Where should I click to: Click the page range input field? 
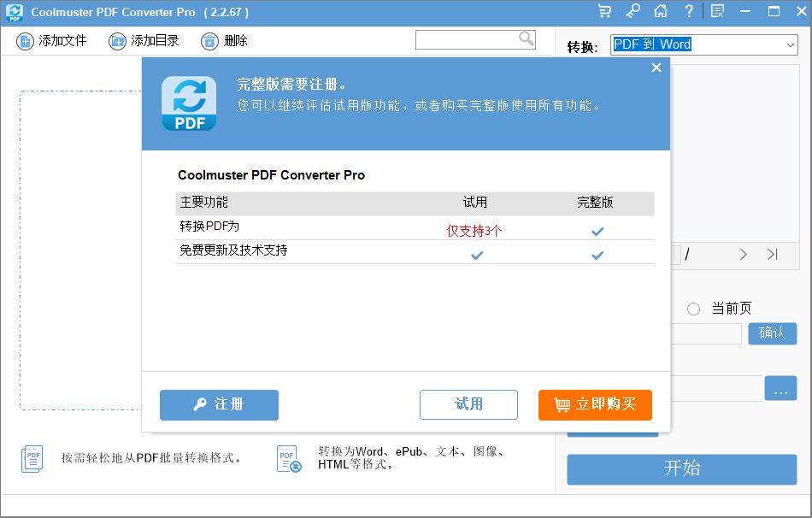pos(706,334)
